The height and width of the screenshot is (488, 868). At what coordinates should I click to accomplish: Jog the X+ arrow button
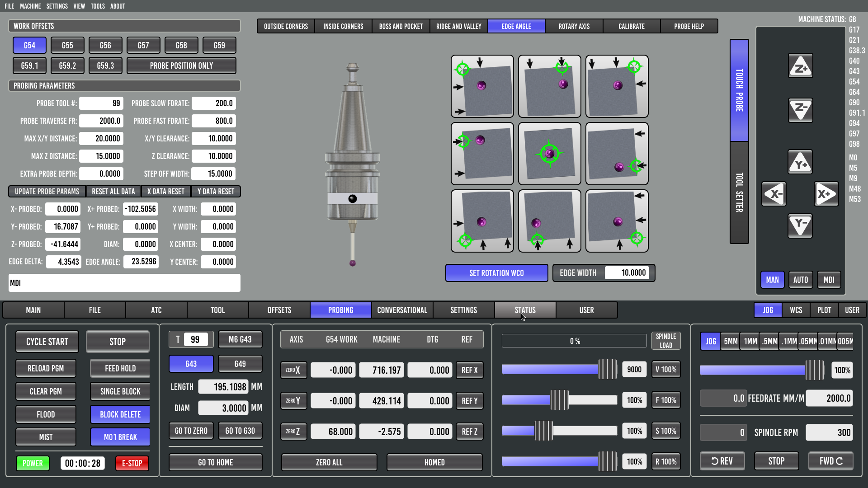click(826, 194)
